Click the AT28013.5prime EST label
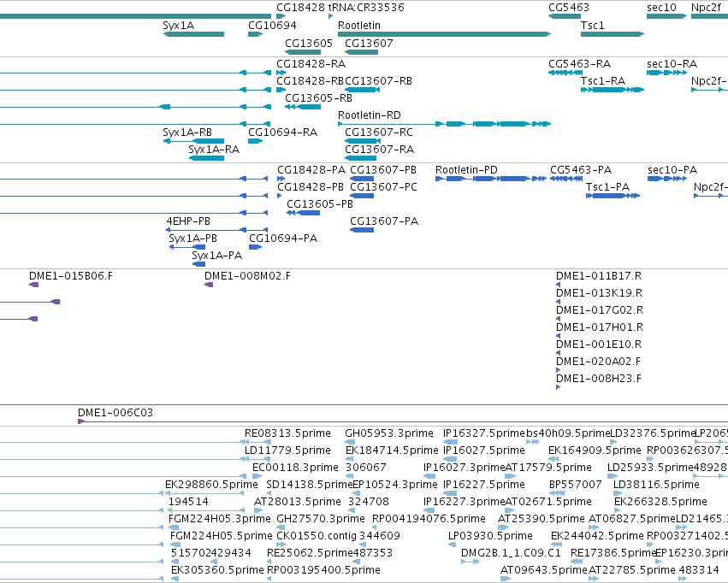Viewport: 728px width, 583px height. pos(298,503)
